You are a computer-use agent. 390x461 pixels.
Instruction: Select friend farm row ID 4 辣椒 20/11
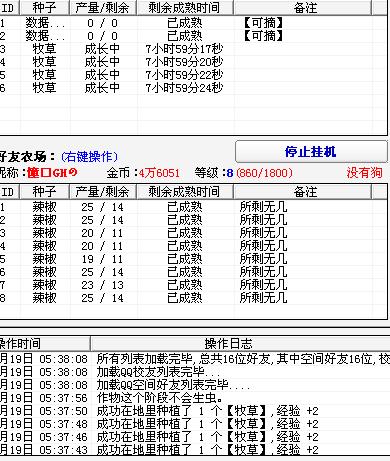(193, 246)
